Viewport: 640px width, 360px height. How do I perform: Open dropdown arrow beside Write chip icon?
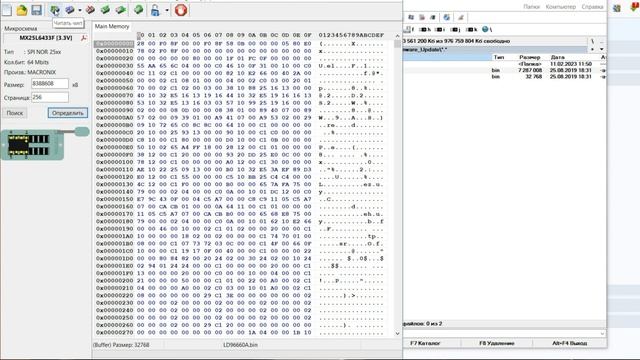tap(80, 10)
